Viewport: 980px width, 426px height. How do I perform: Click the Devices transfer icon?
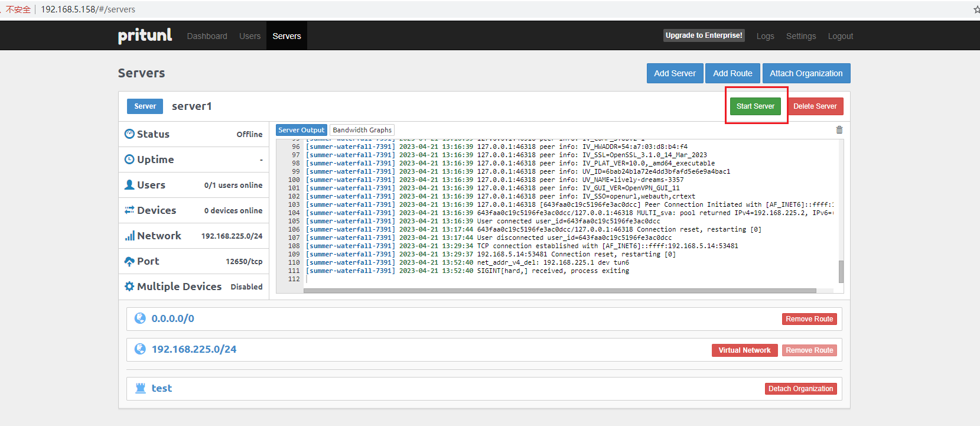pos(129,210)
